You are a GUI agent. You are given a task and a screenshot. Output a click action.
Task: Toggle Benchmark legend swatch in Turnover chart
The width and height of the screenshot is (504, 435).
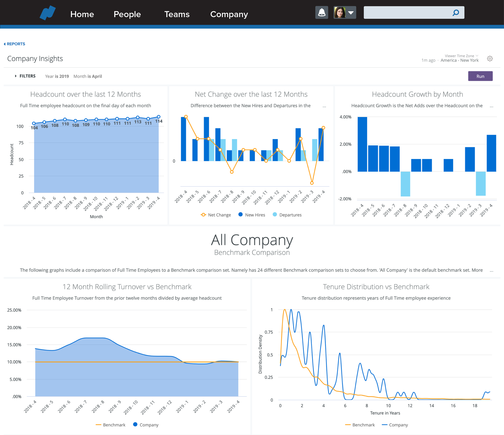coord(99,425)
